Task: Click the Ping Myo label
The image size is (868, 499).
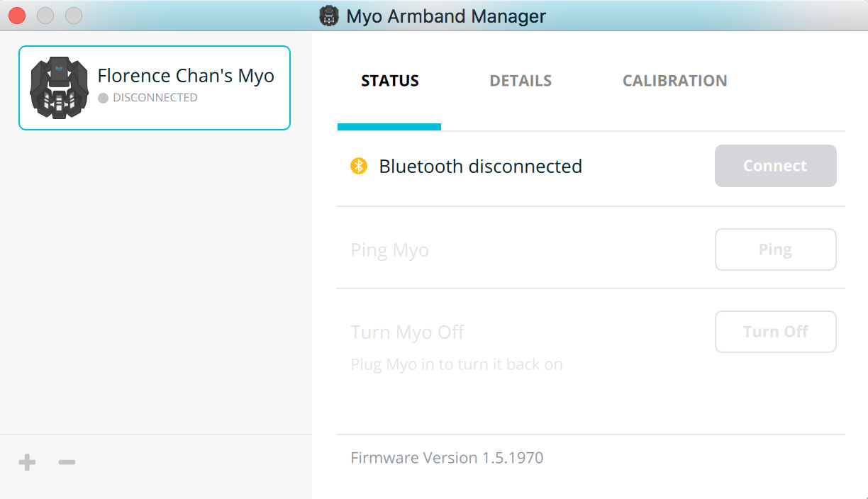Action: click(x=390, y=251)
